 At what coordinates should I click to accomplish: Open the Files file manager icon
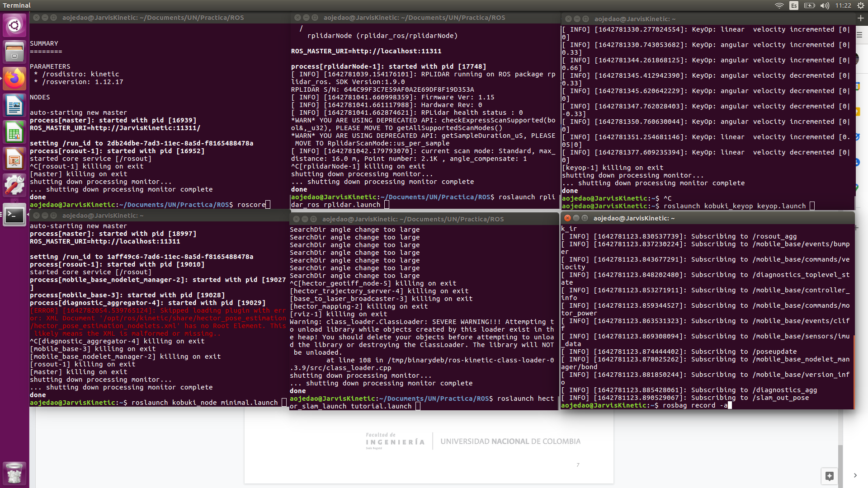(14, 51)
